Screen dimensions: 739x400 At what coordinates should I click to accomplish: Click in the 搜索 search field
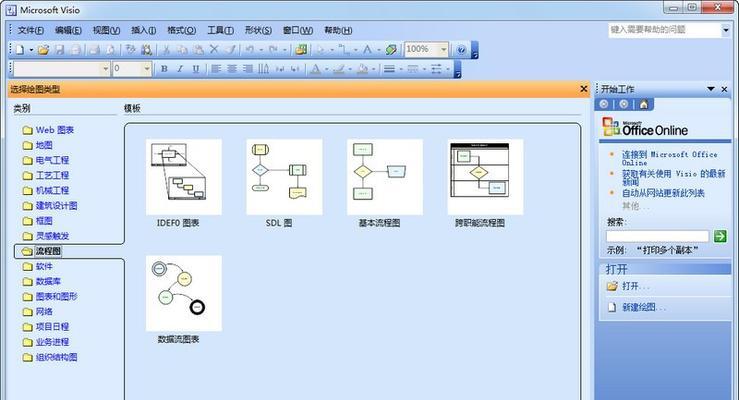click(657, 236)
